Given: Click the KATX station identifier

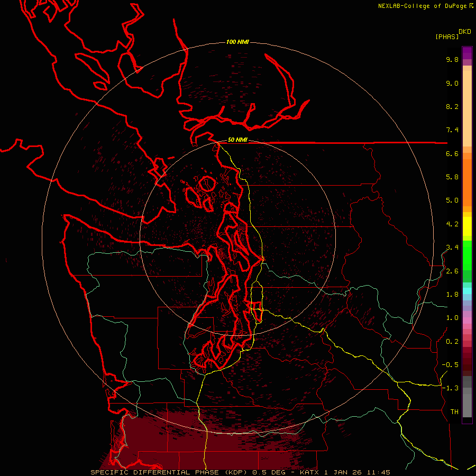Looking at the screenshot, I should point(309,472).
